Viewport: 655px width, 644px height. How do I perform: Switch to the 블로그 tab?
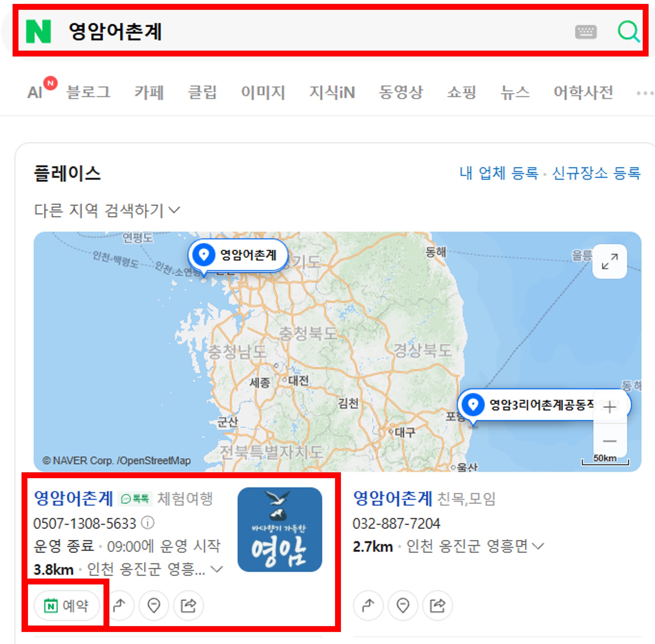pyautogui.click(x=88, y=92)
